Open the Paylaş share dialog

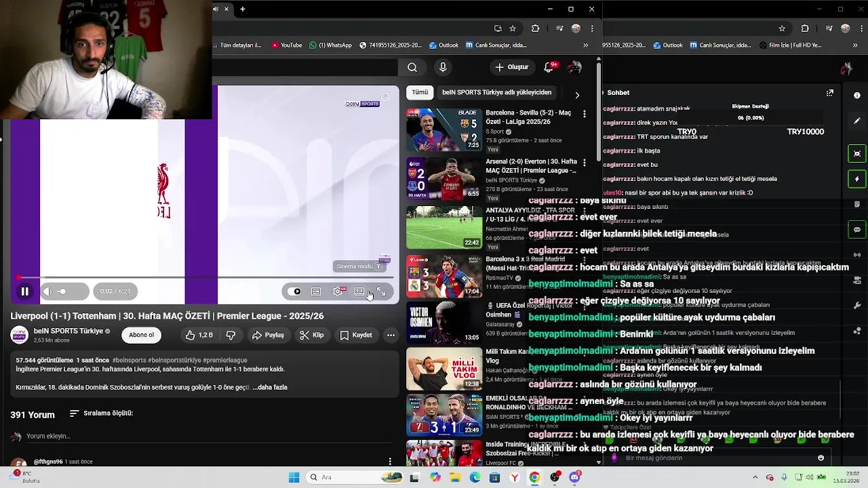(x=268, y=335)
